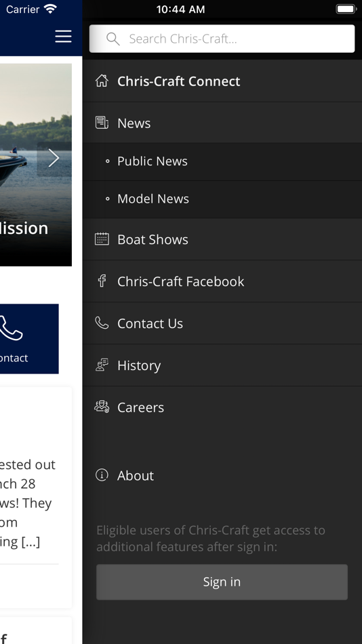Image resolution: width=362 pixels, height=644 pixels.
Task: Tap the Sign in button
Action: pos(222,582)
